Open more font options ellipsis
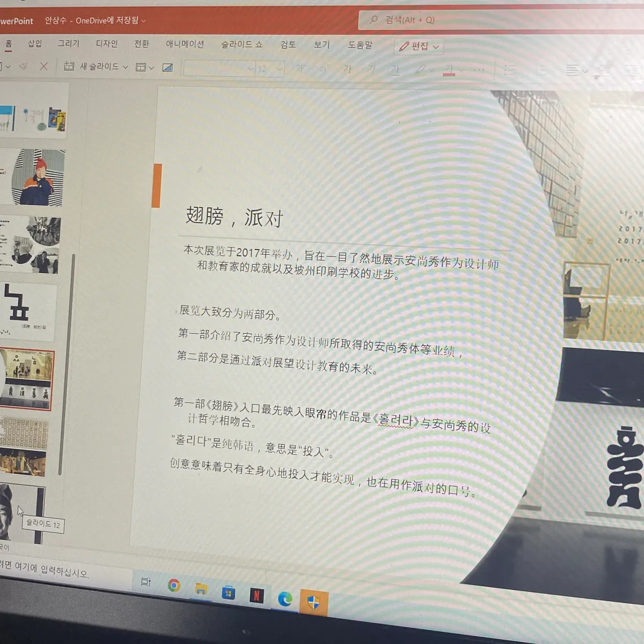 479,70
